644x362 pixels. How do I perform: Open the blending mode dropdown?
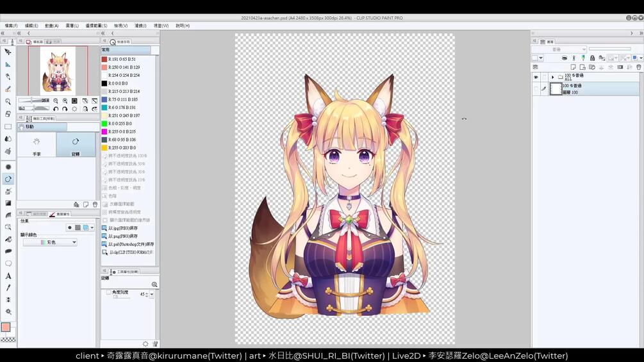(x=559, y=49)
